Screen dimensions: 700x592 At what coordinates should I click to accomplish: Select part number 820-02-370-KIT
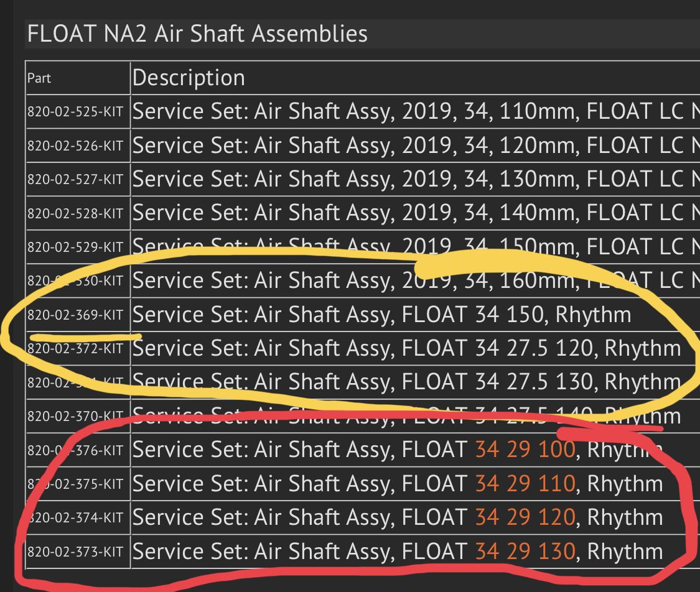75,416
